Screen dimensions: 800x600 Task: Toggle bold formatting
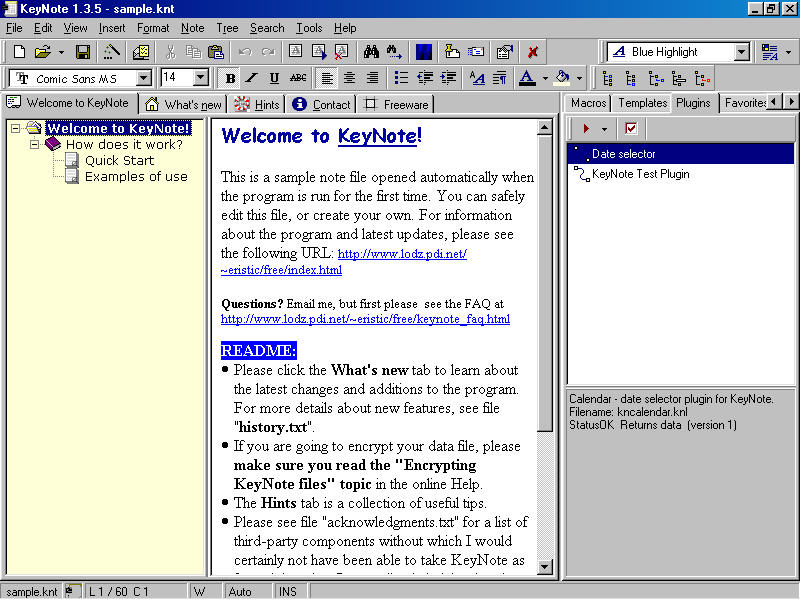click(230, 78)
